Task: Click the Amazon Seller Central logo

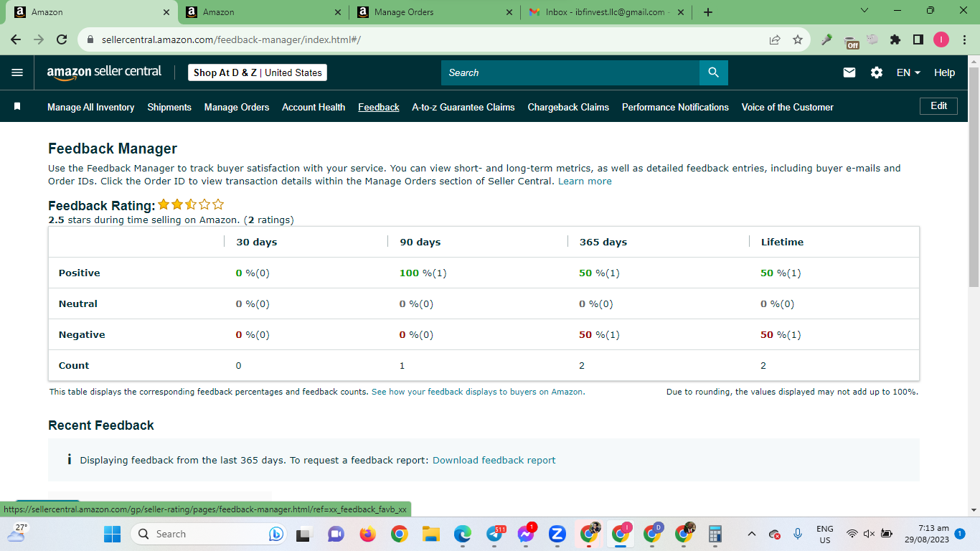Action: click(x=104, y=72)
